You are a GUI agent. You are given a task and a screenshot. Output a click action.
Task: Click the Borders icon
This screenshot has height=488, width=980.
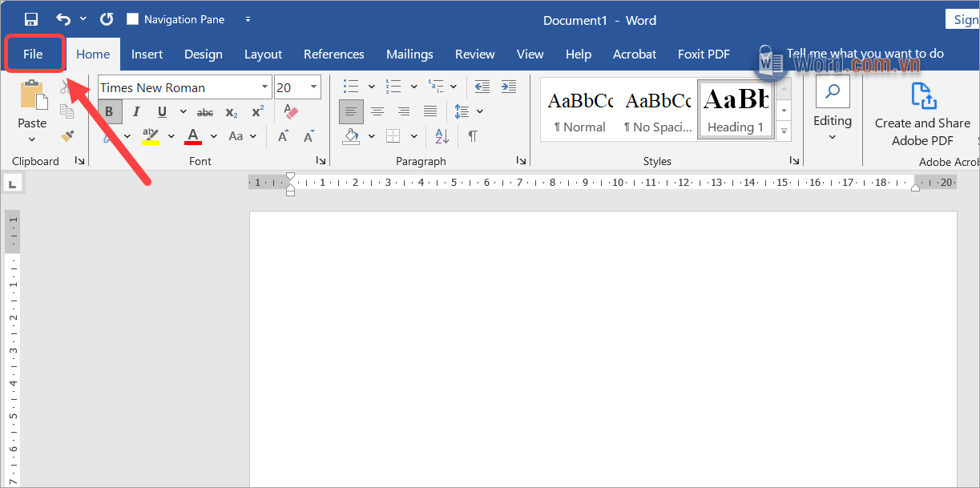click(393, 136)
